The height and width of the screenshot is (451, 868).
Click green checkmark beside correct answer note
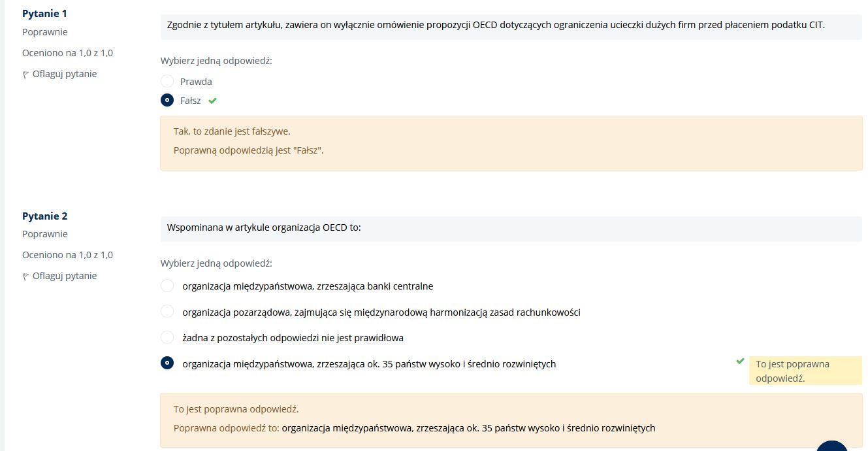click(740, 361)
